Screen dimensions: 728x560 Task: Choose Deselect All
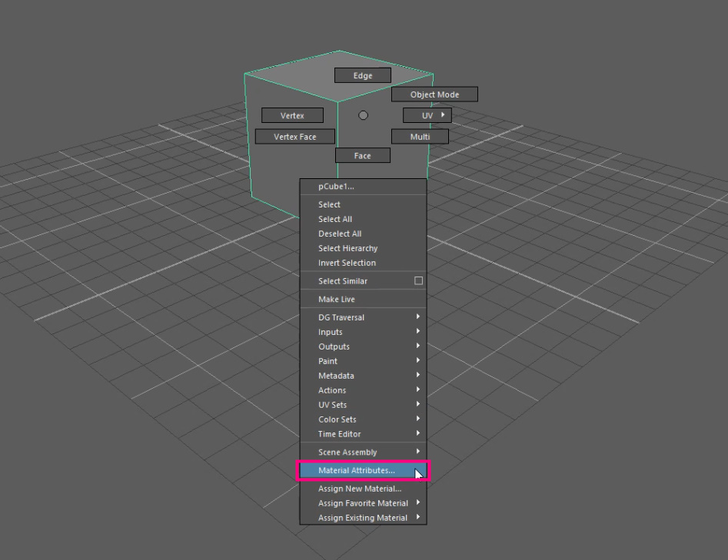point(363,234)
